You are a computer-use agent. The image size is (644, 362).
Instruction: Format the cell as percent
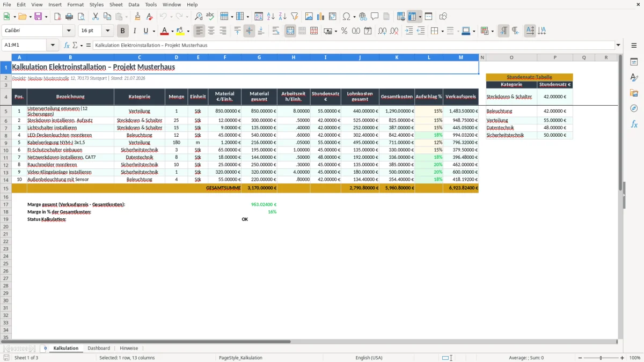point(345,31)
